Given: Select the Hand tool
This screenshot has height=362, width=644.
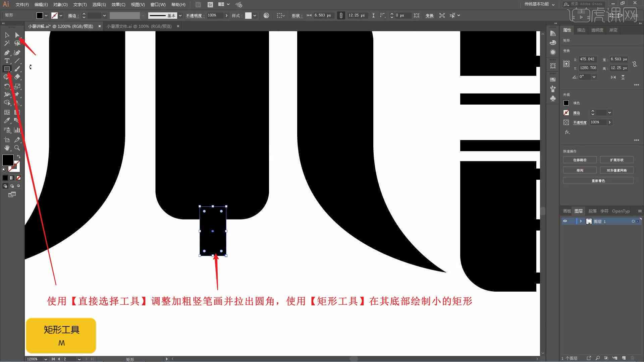Looking at the screenshot, I should [x=7, y=147].
